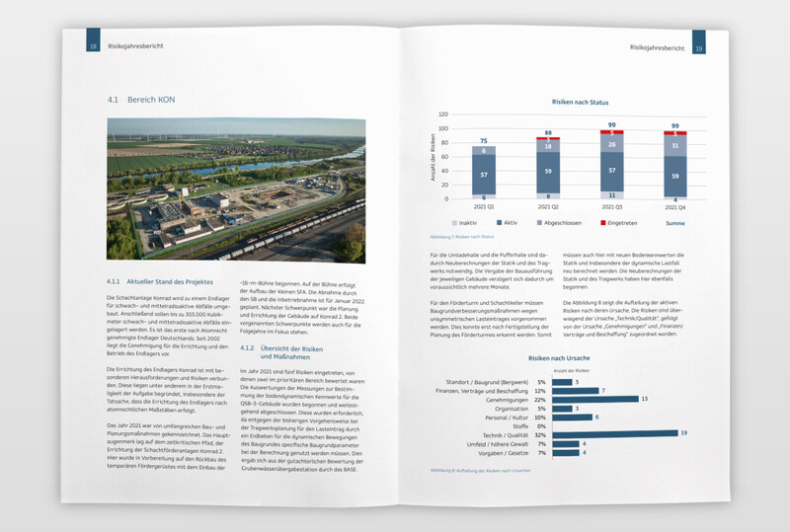Click the '2021 Q2' axis label
This screenshot has height=532, width=790.
pos(548,207)
